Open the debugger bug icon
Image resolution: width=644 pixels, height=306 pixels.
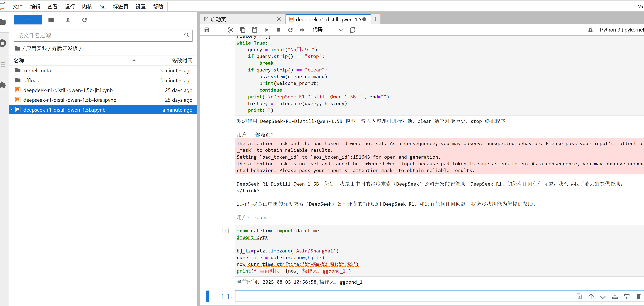[x=590, y=30]
